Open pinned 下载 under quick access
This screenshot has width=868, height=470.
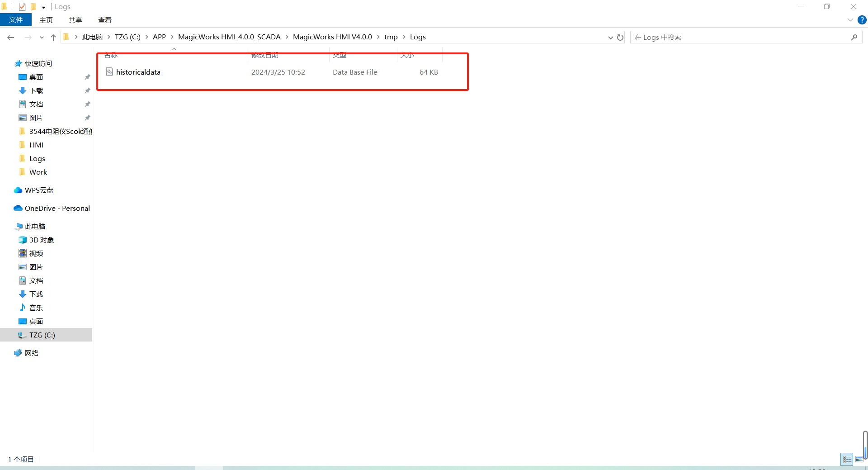point(36,91)
